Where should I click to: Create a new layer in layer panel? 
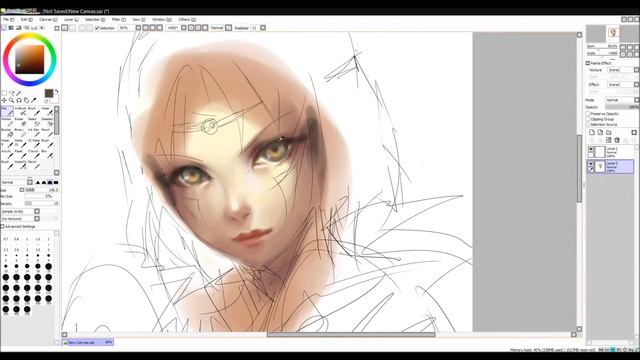(592, 132)
